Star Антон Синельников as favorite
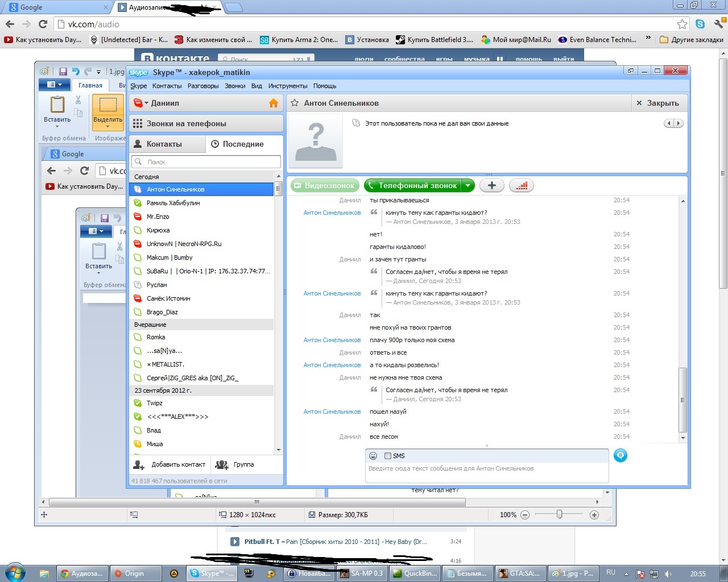 [x=295, y=103]
